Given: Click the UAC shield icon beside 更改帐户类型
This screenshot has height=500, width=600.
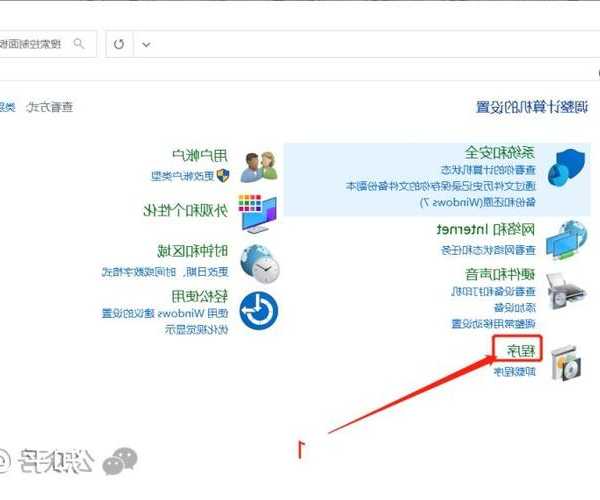Looking at the screenshot, I should click(x=223, y=176).
